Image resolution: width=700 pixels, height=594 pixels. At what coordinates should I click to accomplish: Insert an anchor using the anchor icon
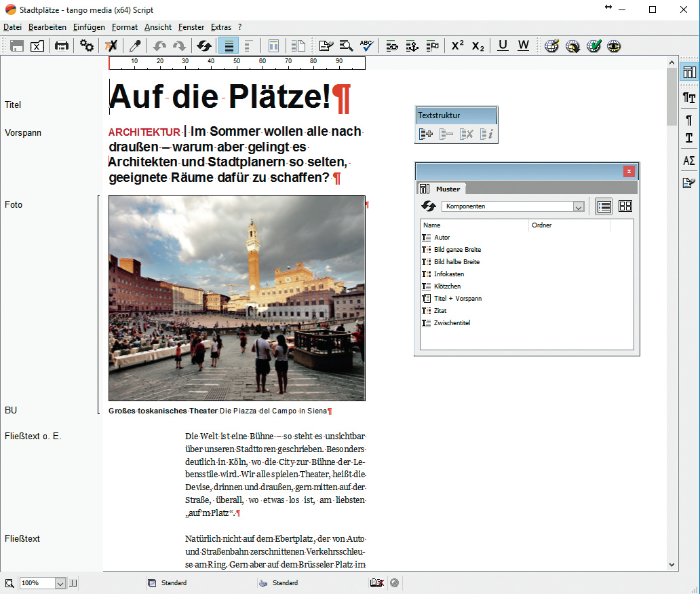pyautogui.click(x=412, y=46)
